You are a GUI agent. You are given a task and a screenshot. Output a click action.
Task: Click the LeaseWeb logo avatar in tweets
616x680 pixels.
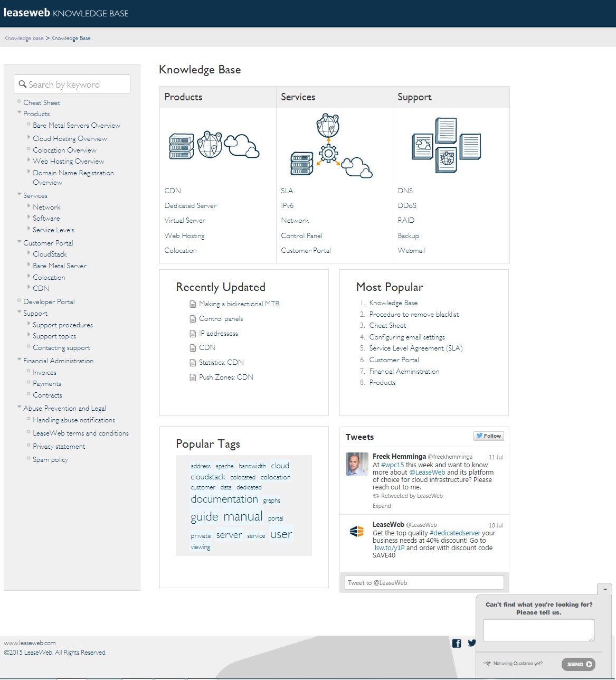tap(357, 532)
